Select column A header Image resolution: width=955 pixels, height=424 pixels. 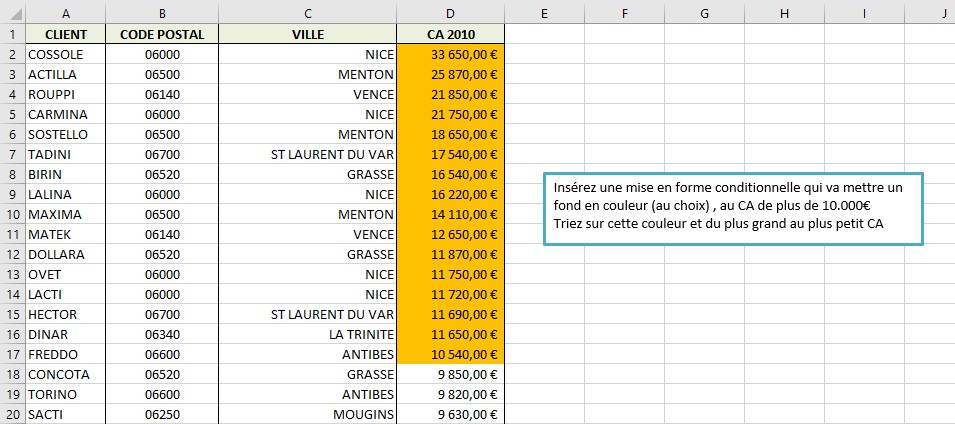[x=66, y=14]
